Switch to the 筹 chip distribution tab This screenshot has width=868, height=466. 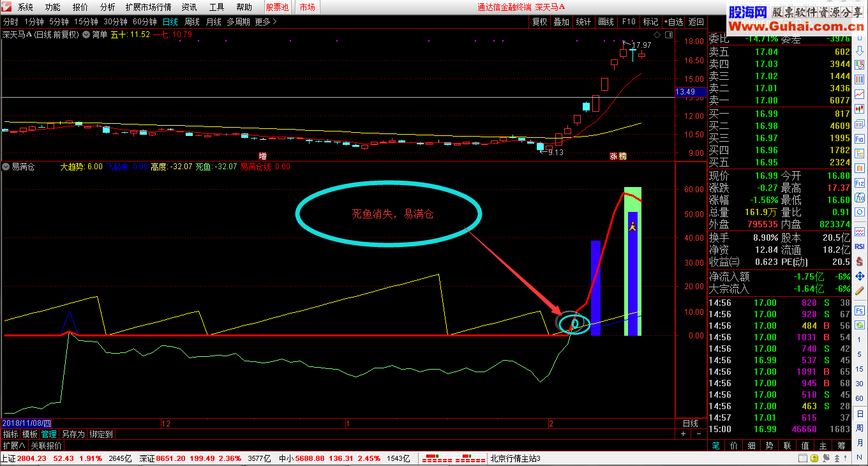841,446
